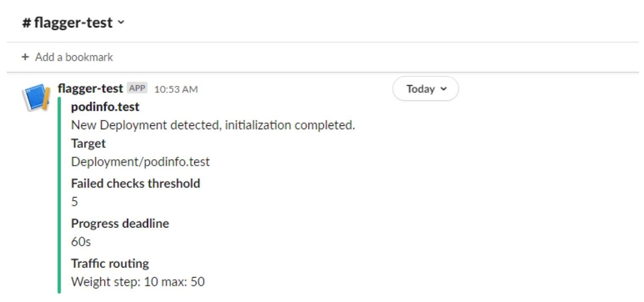Click the Deployment/podinfo.test target value
This screenshot has width=644, height=302.
pyautogui.click(x=140, y=162)
